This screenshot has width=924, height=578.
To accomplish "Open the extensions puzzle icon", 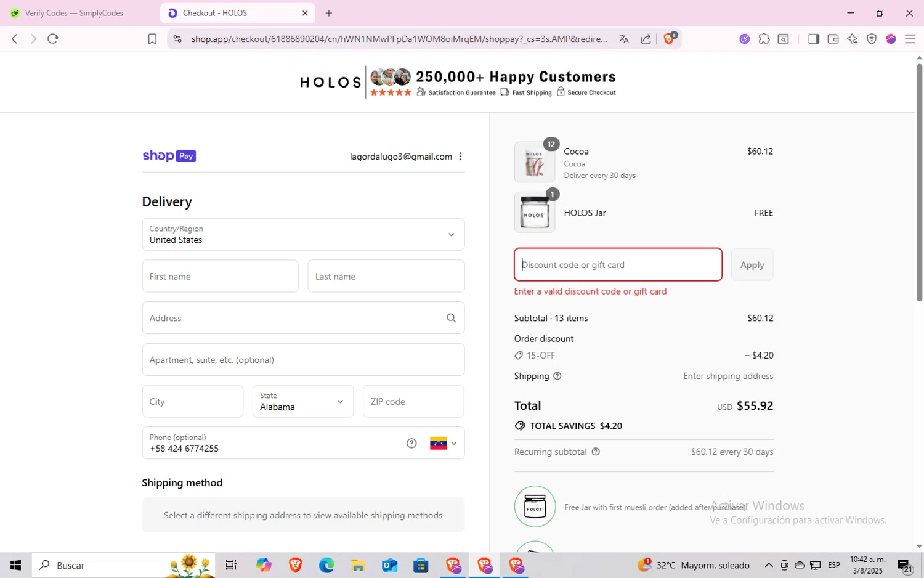I will (x=764, y=39).
